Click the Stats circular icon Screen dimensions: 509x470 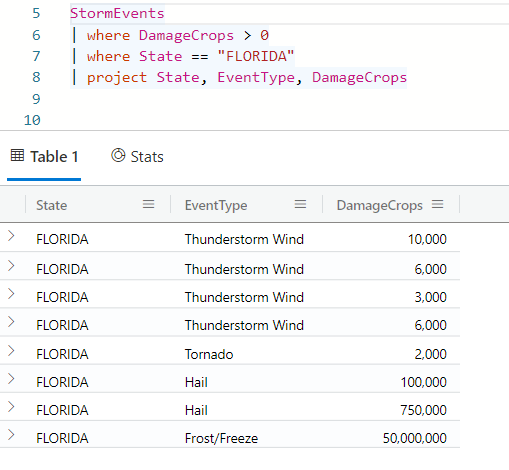click(118, 155)
